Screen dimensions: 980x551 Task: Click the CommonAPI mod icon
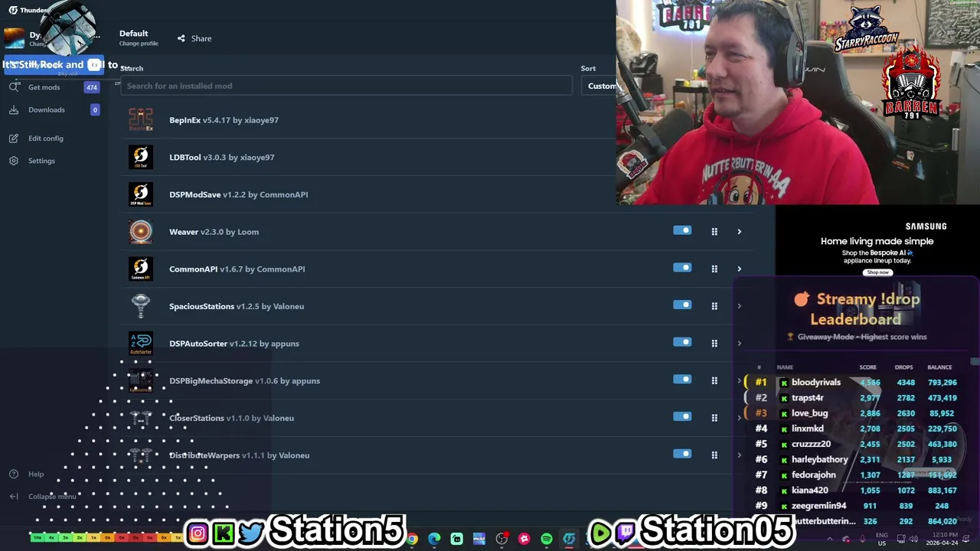[141, 269]
